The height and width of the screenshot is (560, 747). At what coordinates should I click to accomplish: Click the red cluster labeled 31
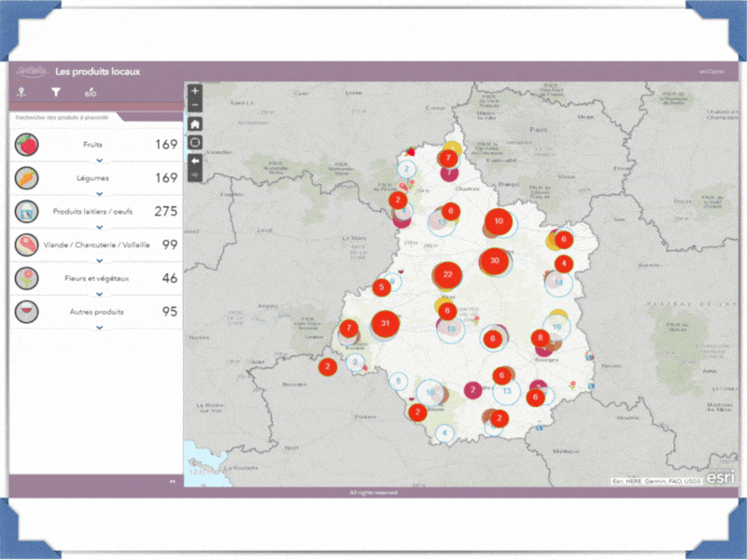(x=386, y=323)
